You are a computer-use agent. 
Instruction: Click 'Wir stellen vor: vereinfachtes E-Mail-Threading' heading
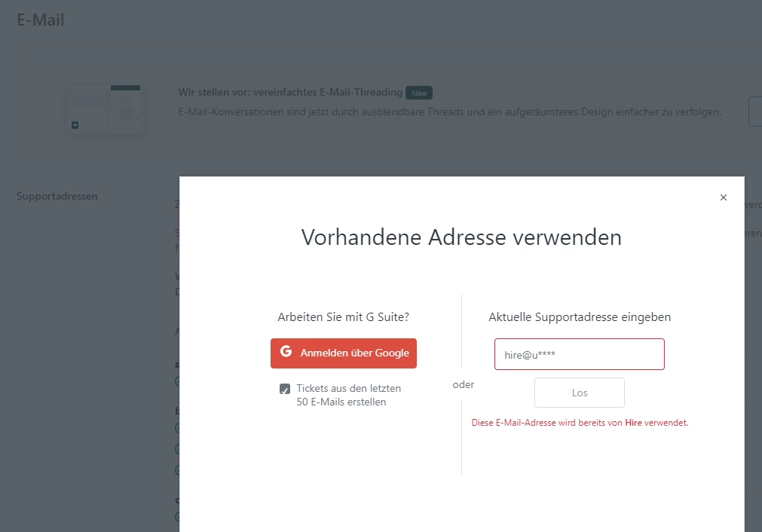point(290,93)
